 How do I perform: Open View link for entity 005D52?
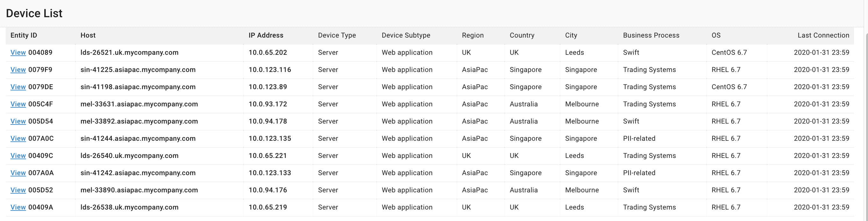click(18, 190)
